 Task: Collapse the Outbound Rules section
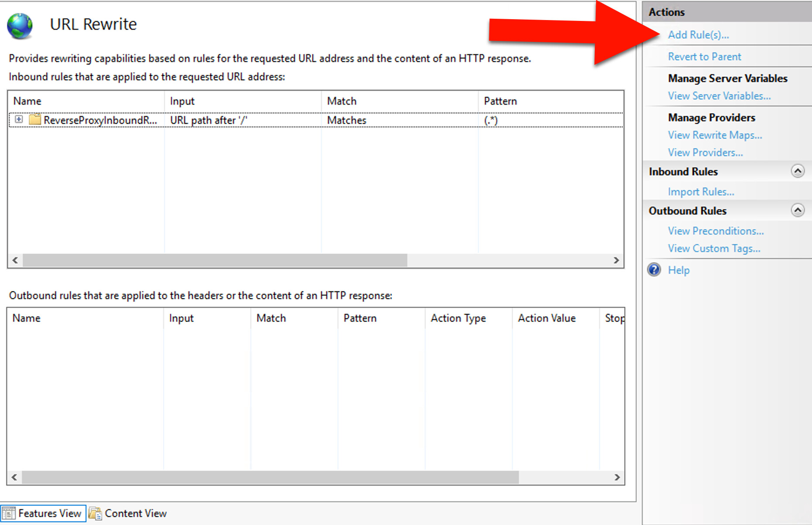tap(798, 210)
